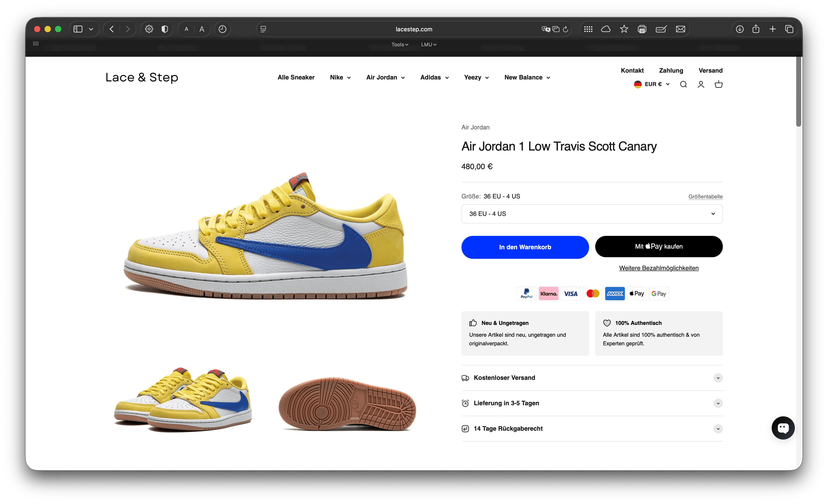
Task: Mail this page with the envelope icon
Action: (x=680, y=29)
